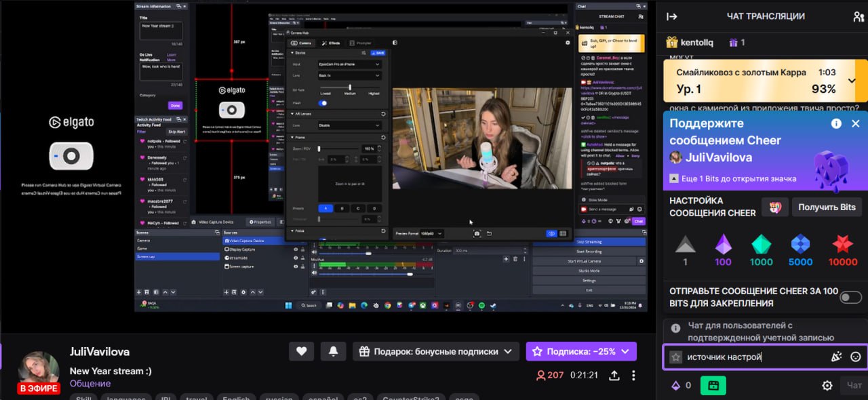
Task: Collapse the stream chat panel arrow
Action: 672,16
